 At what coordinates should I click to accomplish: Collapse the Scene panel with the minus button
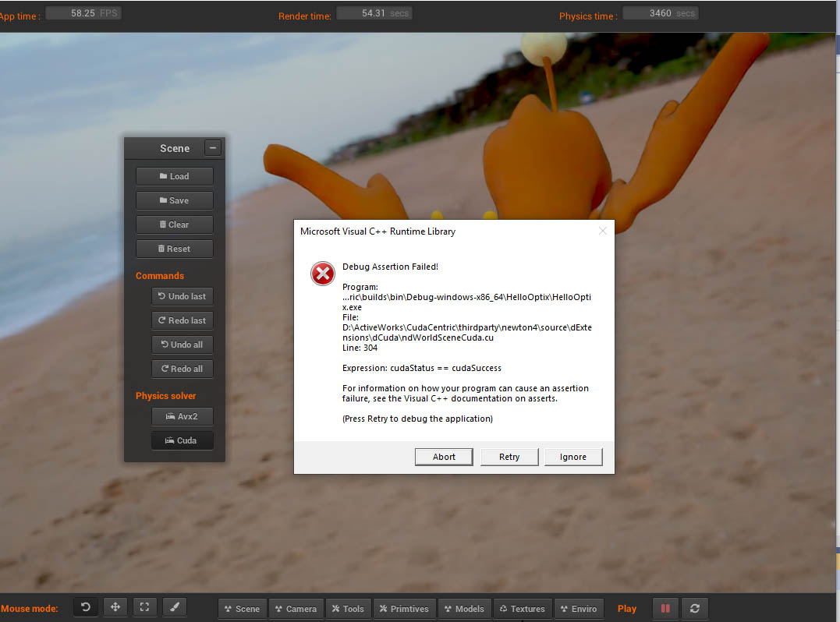pyautogui.click(x=212, y=148)
